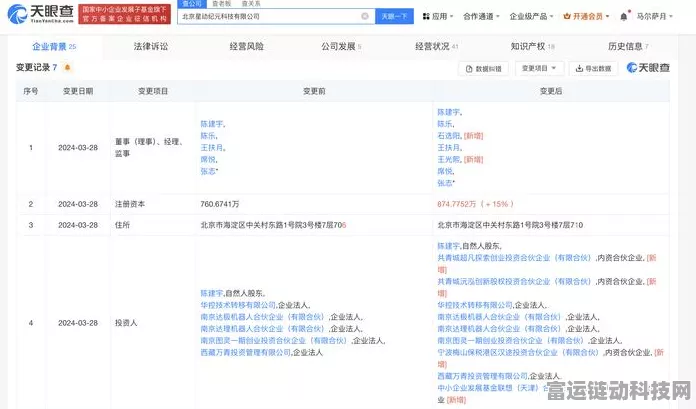696x409 pixels.
Task: Click the 数据纠错 button
Action: point(483,68)
